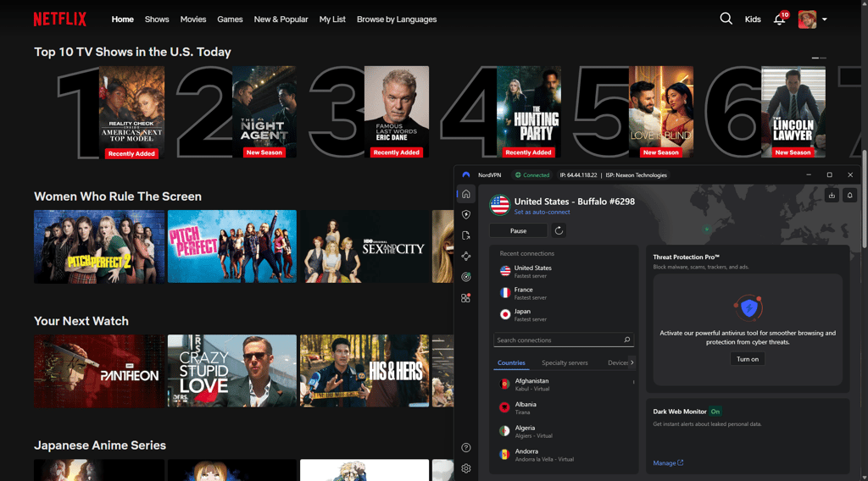Viewport: 868px width, 481px height.
Task: Open Sex and the City thumbnail
Action: pos(364,246)
